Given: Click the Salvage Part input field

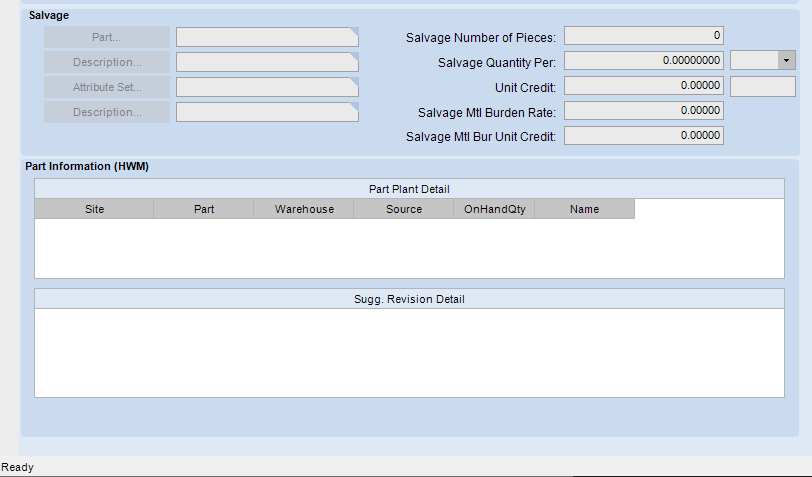Looking at the screenshot, I should pos(267,37).
